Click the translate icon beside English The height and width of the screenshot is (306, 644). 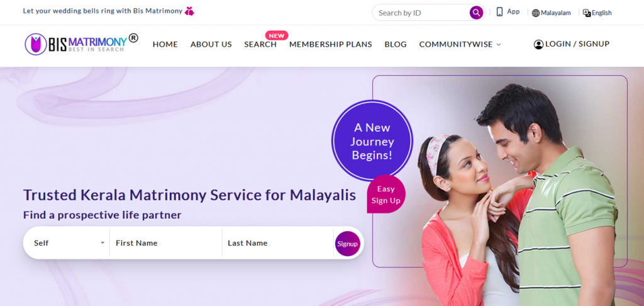[x=587, y=13]
